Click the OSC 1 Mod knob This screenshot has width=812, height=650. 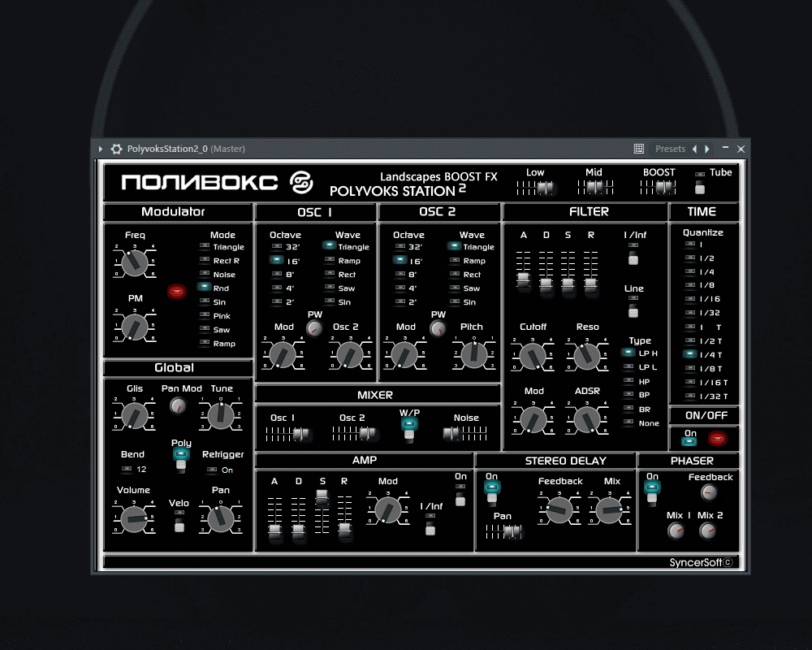[x=283, y=355]
